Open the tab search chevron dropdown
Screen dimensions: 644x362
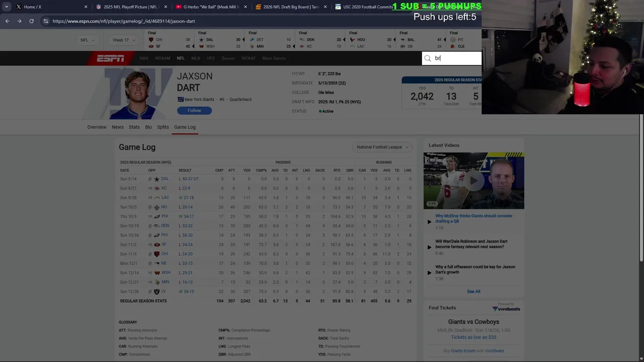tap(7, 7)
